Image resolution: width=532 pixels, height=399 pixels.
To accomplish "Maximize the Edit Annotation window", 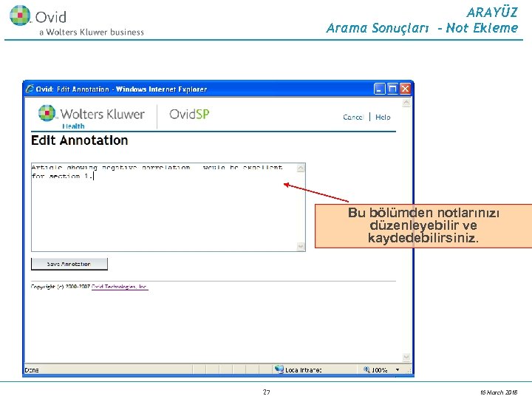I will click(x=392, y=89).
